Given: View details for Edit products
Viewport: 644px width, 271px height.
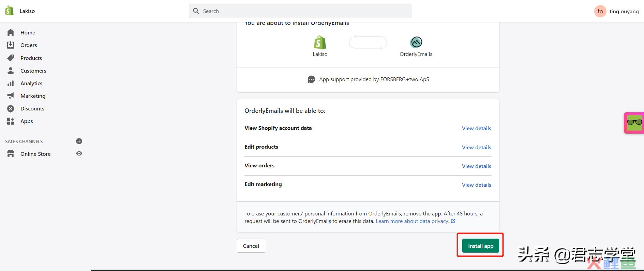Looking at the screenshot, I should coord(476,147).
